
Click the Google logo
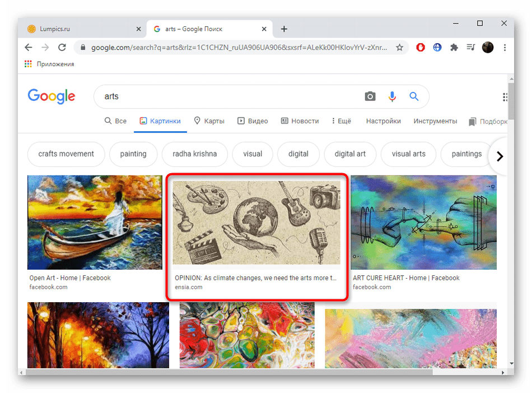[x=52, y=96]
